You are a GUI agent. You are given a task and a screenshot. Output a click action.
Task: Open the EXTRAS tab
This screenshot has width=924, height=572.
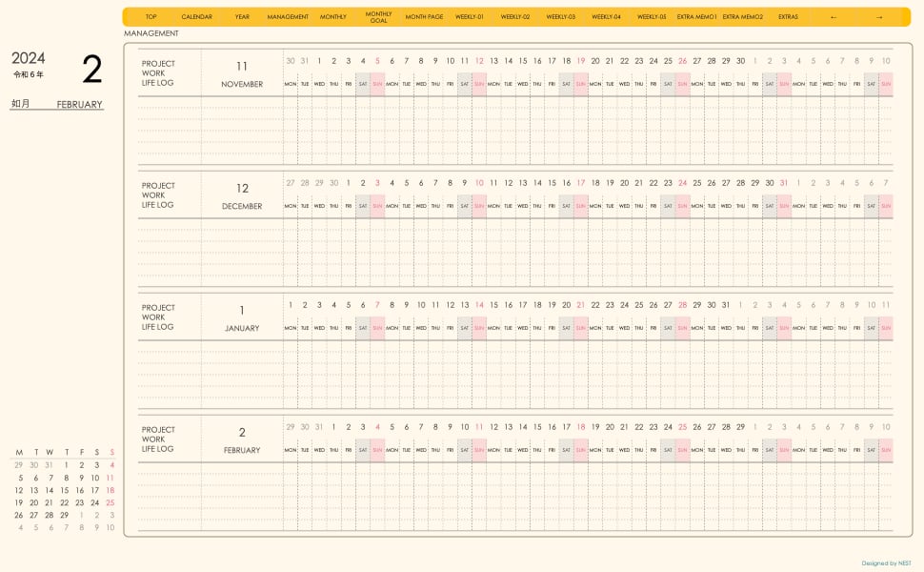(x=788, y=17)
